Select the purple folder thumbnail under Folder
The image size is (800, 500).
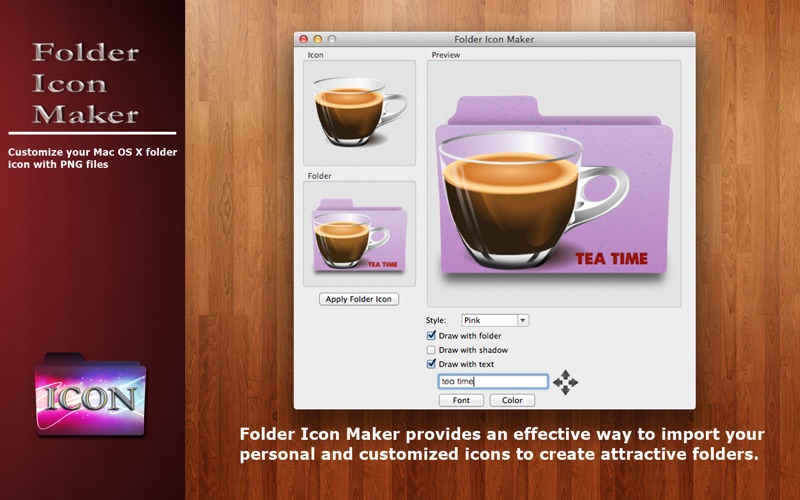[x=360, y=234]
